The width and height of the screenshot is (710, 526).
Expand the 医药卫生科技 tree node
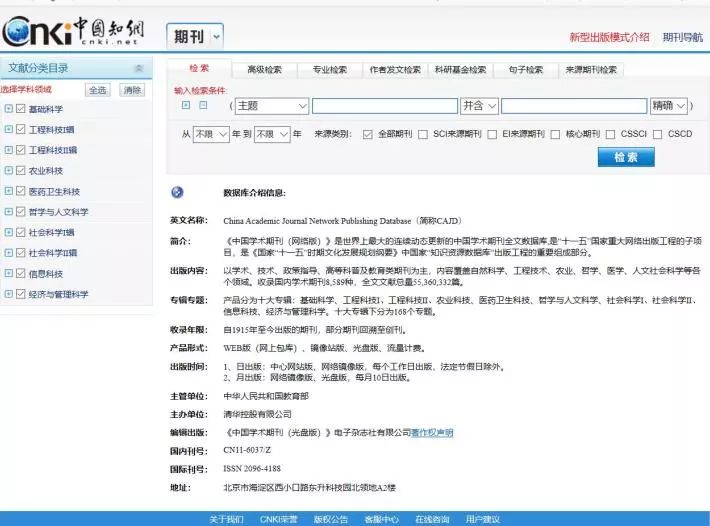(x=9, y=191)
